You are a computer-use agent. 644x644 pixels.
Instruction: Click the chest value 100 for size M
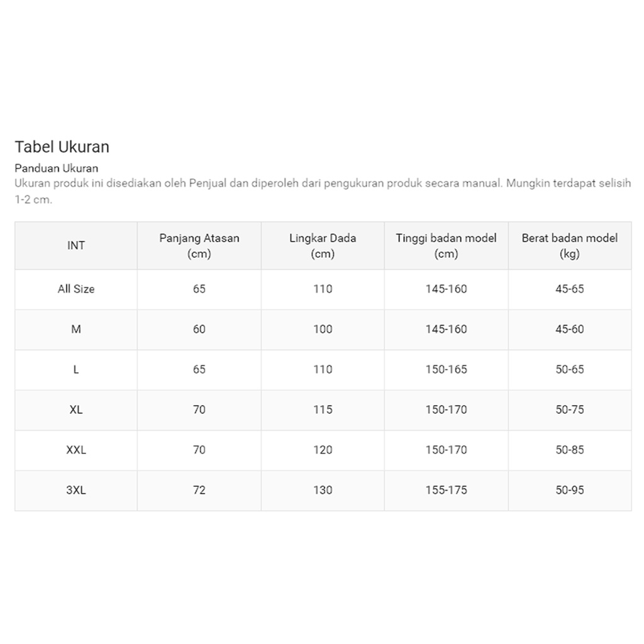[x=323, y=330]
